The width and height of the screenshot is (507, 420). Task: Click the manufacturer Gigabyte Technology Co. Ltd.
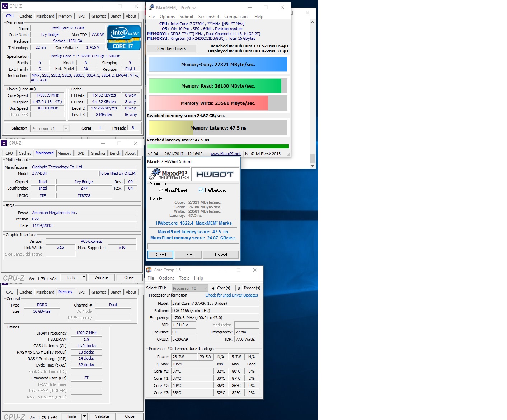[x=84, y=167]
